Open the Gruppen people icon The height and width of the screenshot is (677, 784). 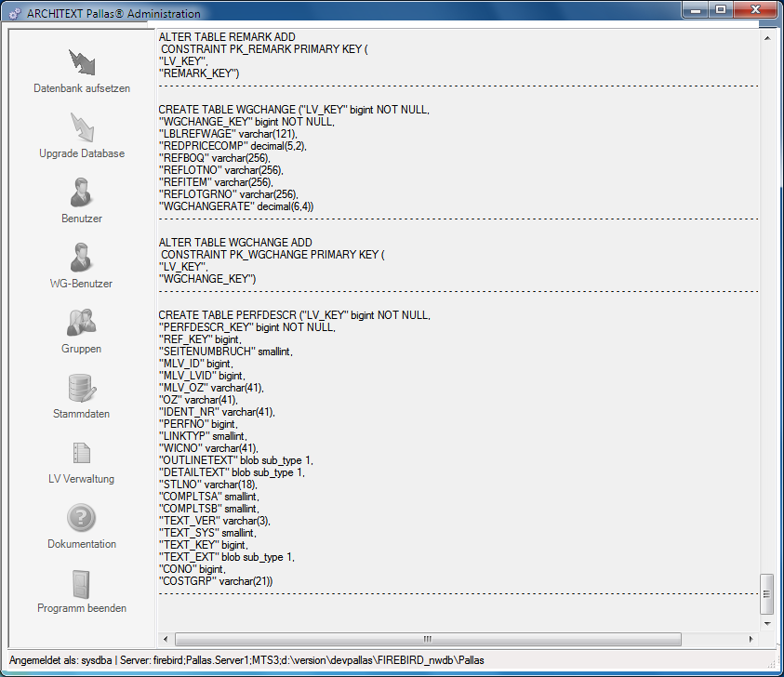coord(81,323)
